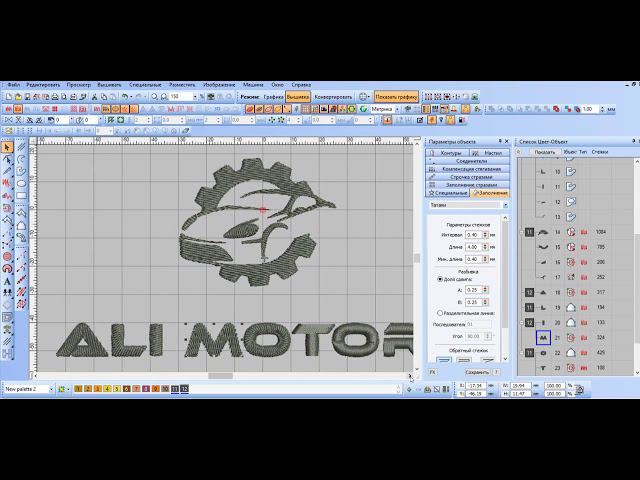
Task: Adjust the Мин. длина spinner arrows
Action: 485,259
